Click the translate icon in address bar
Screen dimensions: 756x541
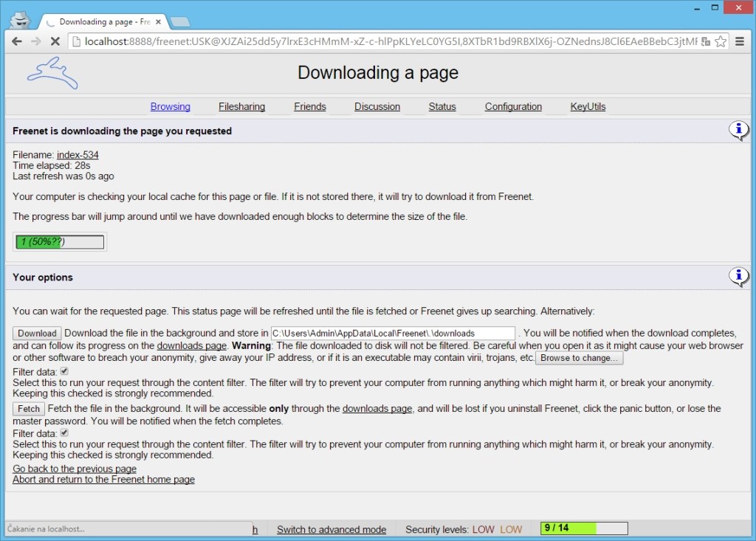[706, 41]
